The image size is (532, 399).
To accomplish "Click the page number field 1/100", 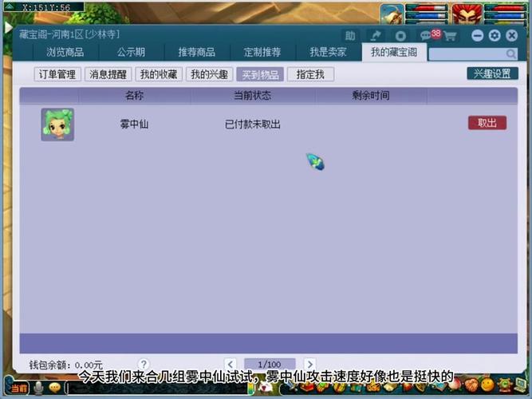I will coord(270,365).
